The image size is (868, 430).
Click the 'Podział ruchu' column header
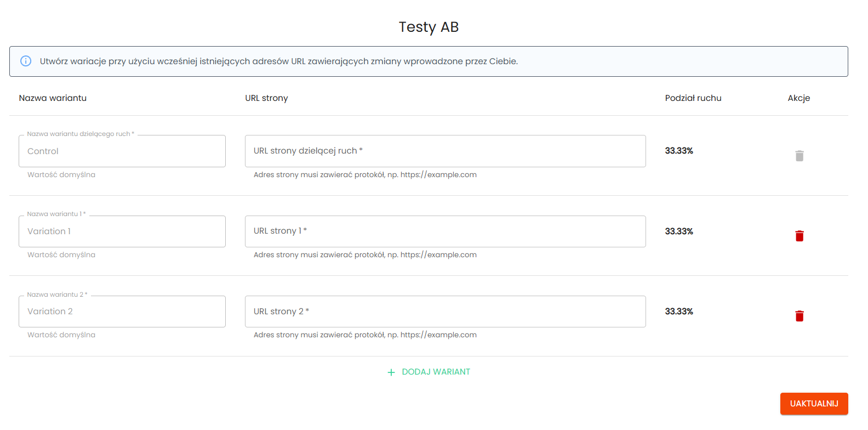(x=693, y=98)
